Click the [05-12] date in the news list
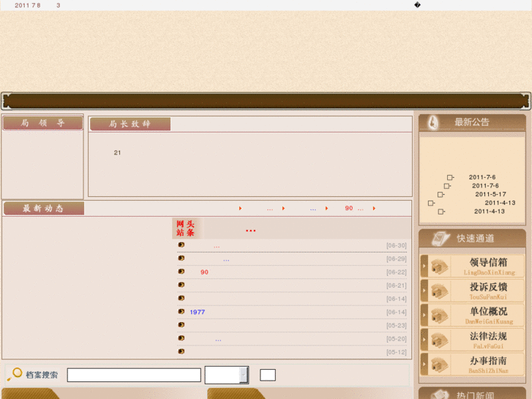This screenshot has width=532, height=399. tap(397, 352)
